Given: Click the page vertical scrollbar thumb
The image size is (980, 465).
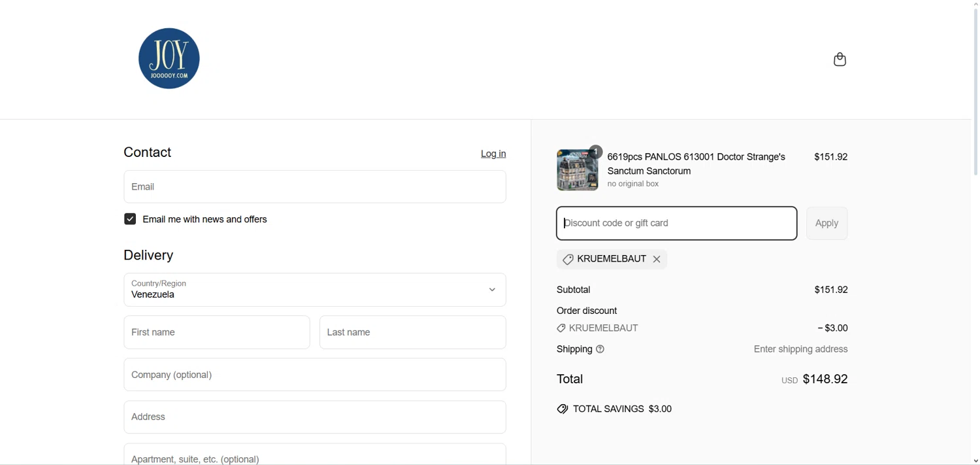Looking at the screenshot, I should (x=975, y=92).
